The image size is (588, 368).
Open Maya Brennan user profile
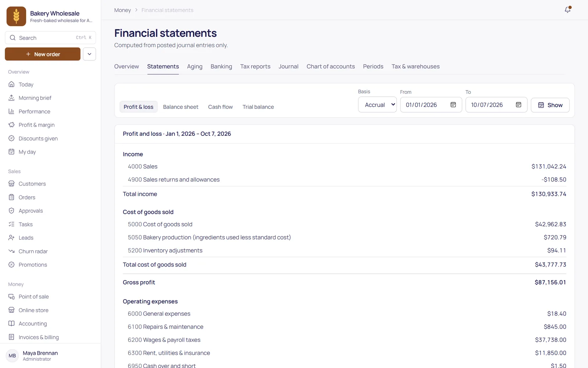[x=50, y=356]
